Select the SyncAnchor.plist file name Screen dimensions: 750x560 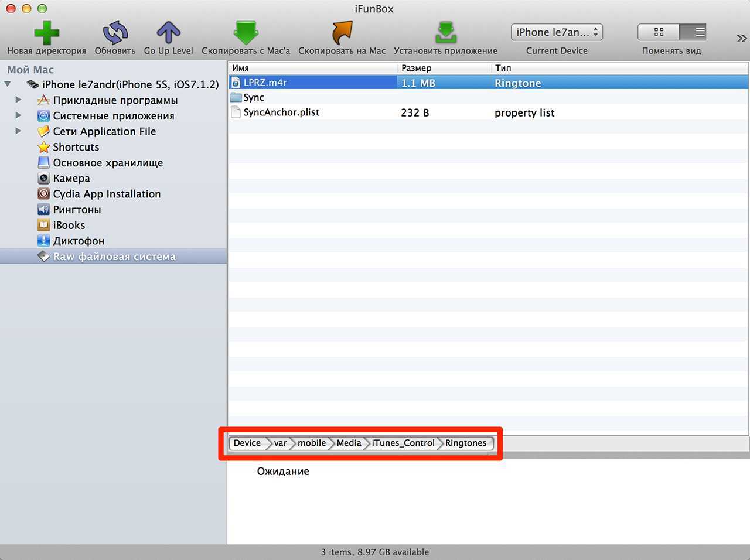[281, 112]
